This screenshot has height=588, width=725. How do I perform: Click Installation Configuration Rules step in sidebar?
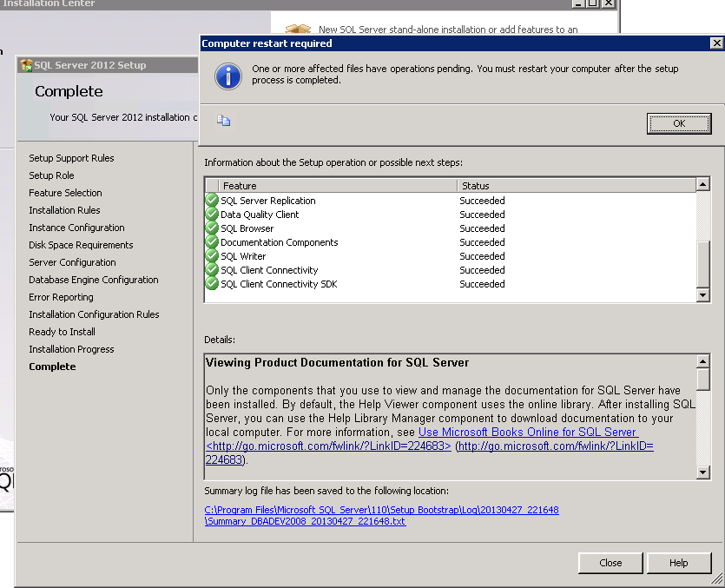(x=94, y=314)
